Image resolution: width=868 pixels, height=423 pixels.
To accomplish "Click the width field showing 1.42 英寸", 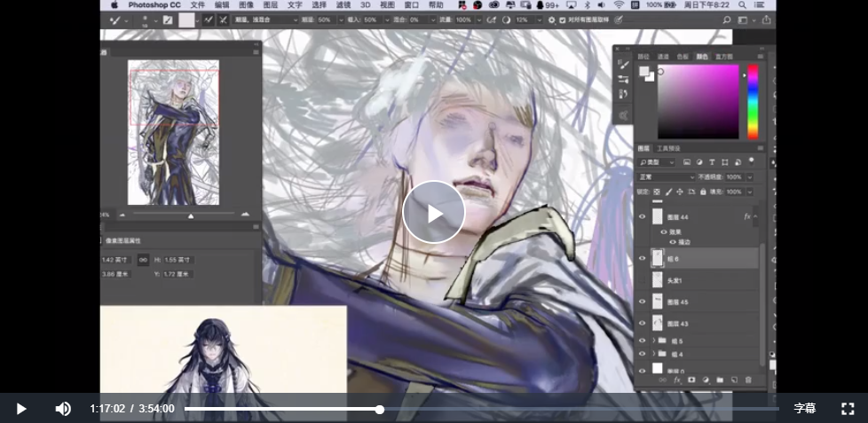I will pos(115,260).
